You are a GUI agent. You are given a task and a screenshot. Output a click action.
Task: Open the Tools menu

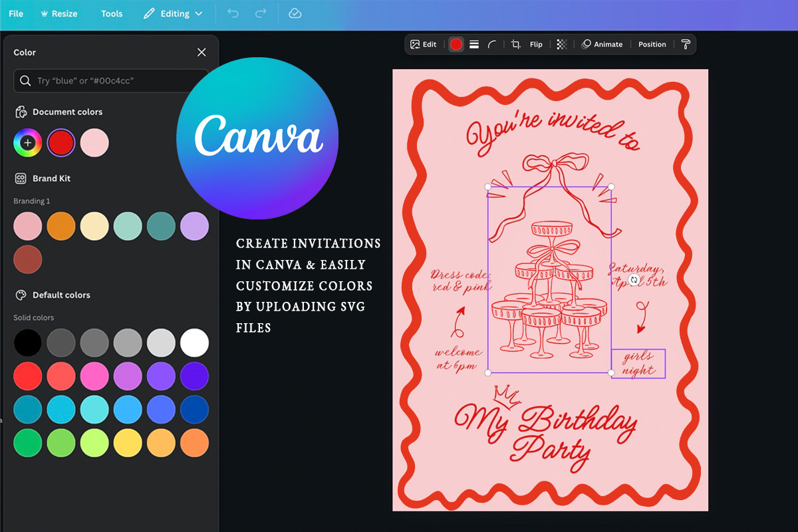112,13
